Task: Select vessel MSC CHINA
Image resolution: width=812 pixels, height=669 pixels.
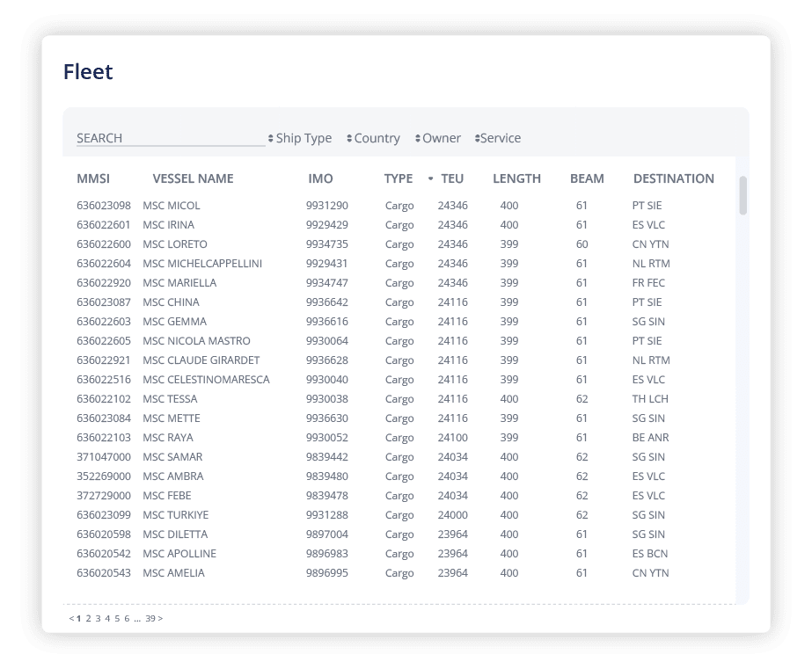Action: coord(171,302)
